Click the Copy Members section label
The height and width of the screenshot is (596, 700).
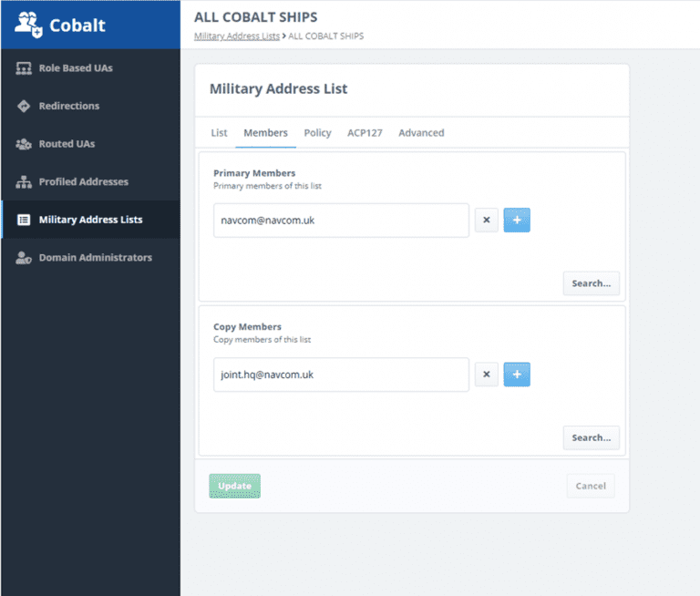point(247,327)
